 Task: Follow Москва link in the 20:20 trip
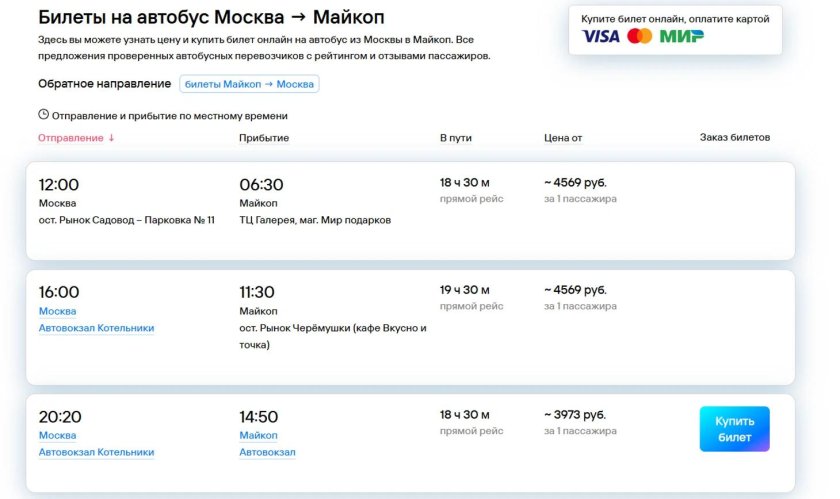point(57,435)
